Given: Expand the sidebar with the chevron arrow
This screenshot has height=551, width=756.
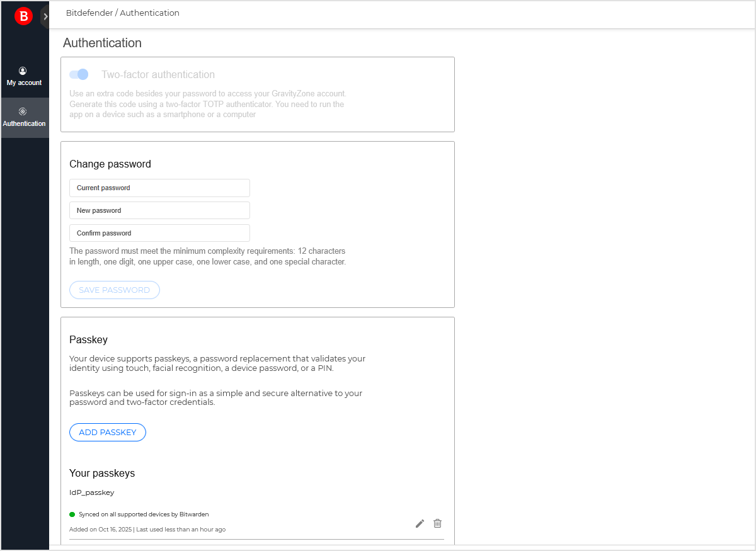Looking at the screenshot, I should (x=45, y=16).
